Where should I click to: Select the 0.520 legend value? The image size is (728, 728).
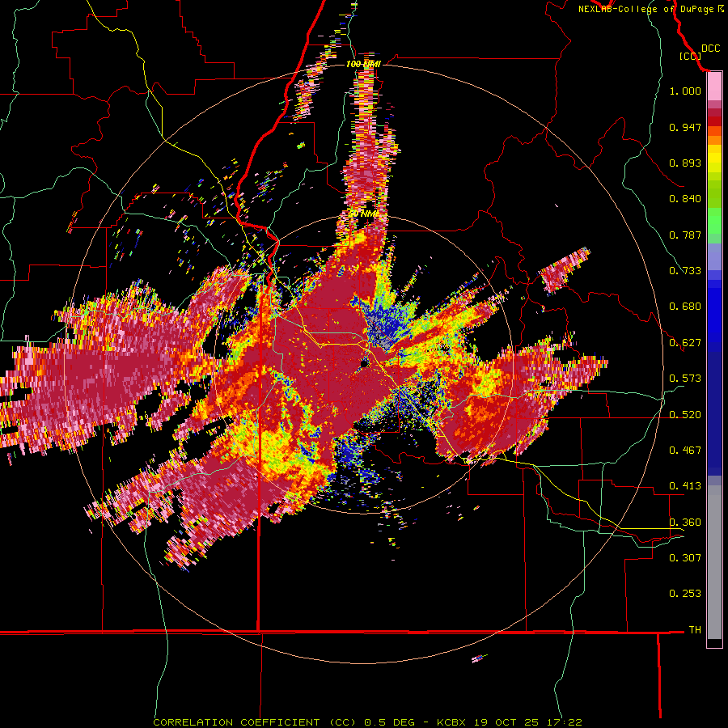click(x=685, y=415)
